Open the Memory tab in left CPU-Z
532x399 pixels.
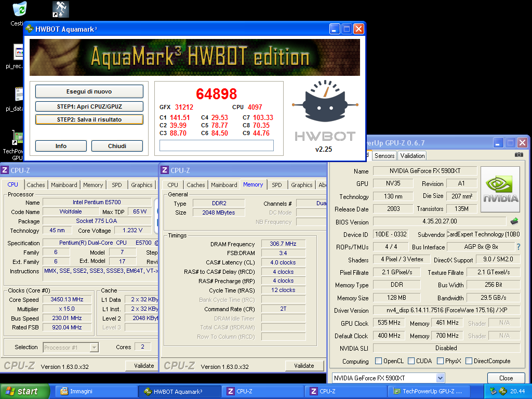[x=93, y=185]
